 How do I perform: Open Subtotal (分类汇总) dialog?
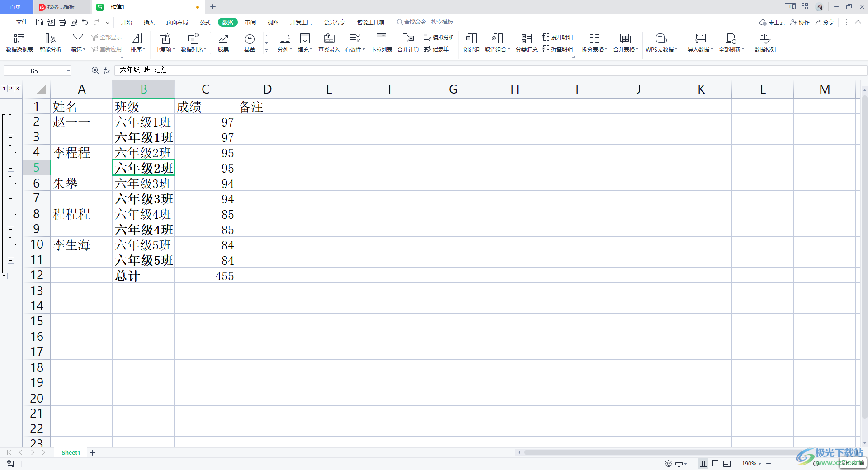527,43
